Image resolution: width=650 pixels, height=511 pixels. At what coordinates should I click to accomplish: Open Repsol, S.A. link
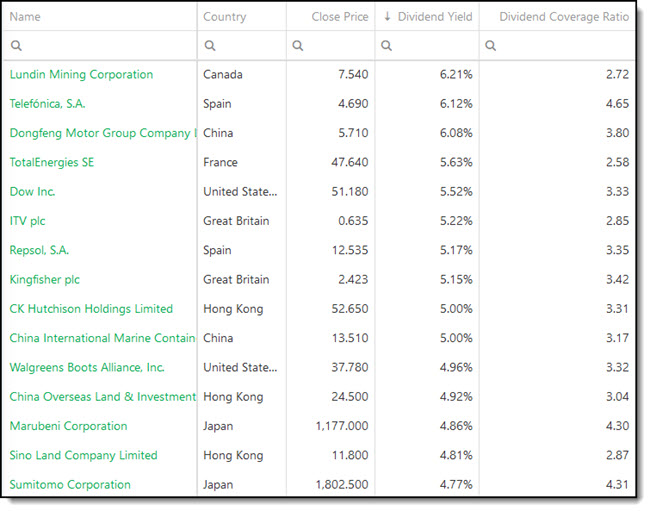39,250
